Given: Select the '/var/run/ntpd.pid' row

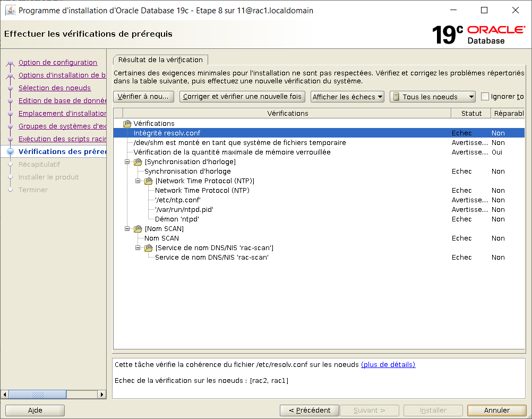Looking at the screenshot, I should pyautogui.click(x=319, y=209).
